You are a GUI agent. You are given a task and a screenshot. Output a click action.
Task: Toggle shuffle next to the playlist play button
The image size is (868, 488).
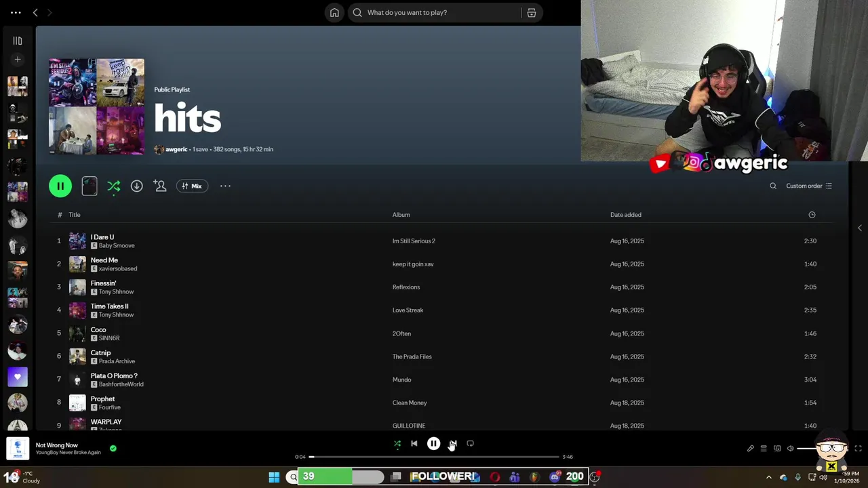click(x=113, y=186)
